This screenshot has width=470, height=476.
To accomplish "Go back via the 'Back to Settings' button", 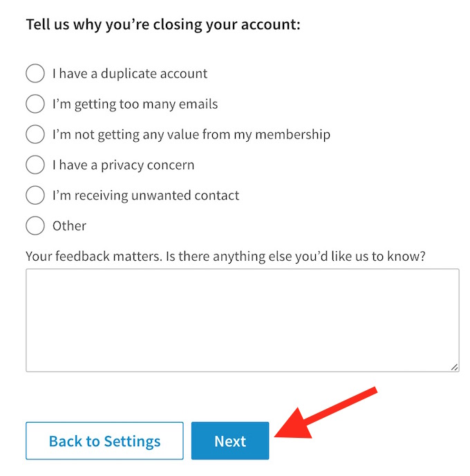I will pyautogui.click(x=104, y=441).
